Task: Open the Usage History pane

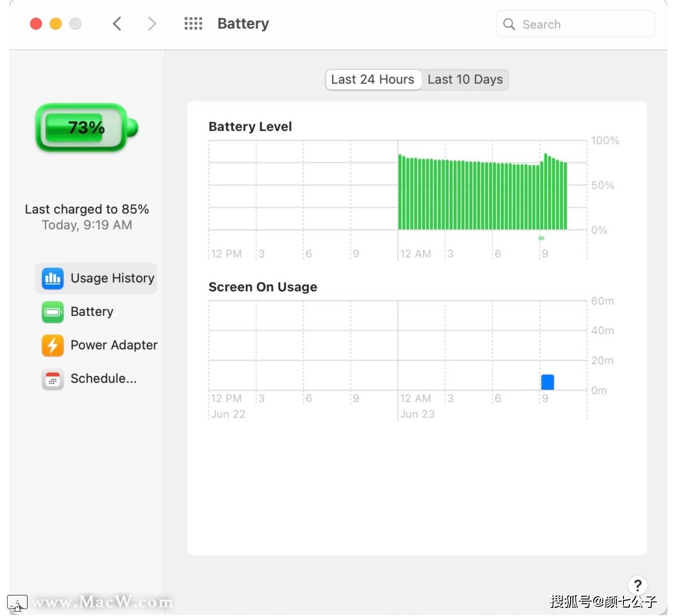Action: (112, 278)
